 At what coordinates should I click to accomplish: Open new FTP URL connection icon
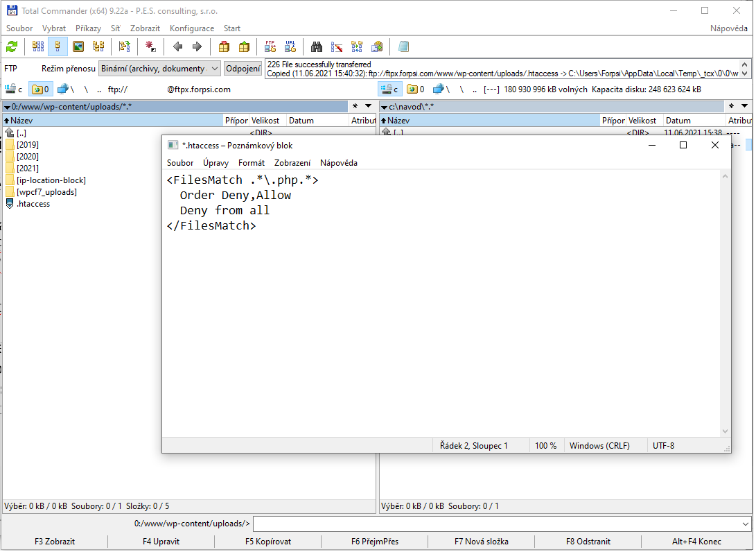[290, 46]
